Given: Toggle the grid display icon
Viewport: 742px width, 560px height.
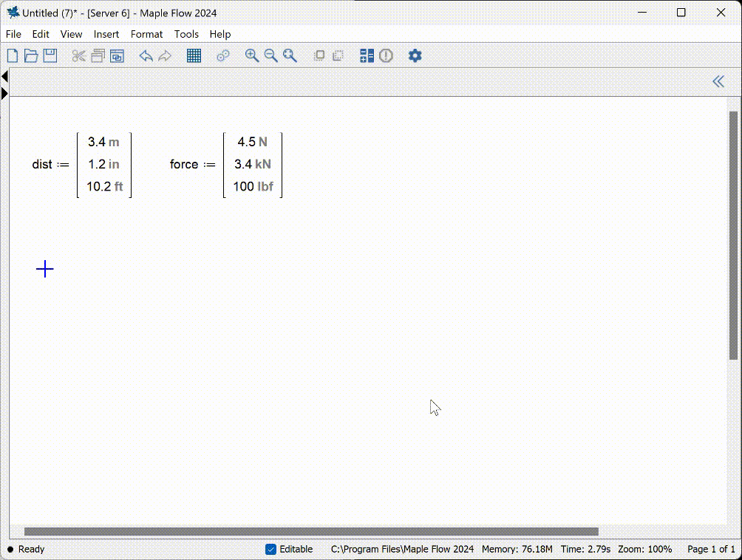Looking at the screenshot, I should point(194,56).
